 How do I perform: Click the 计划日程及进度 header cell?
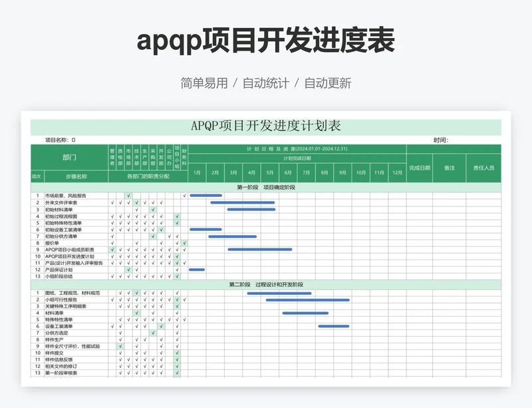(297, 149)
